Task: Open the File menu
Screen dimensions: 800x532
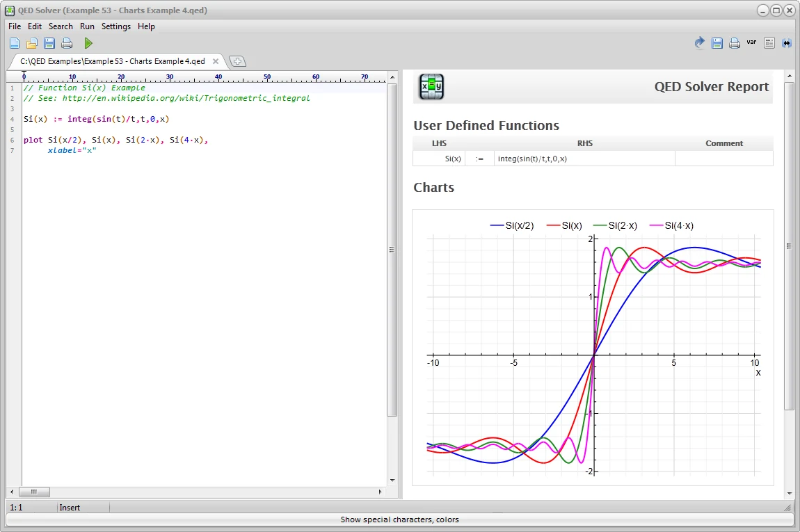Action: tap(15, 26)
